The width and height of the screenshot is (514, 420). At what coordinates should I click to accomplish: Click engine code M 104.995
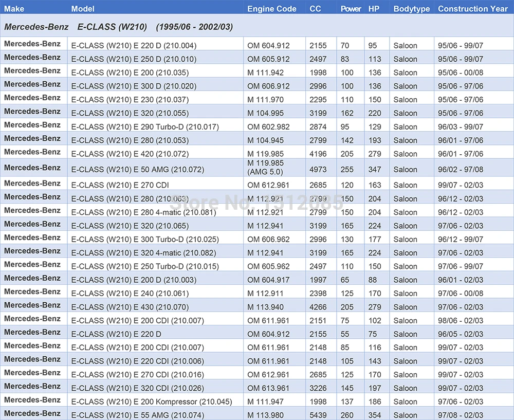click(266, 113)
